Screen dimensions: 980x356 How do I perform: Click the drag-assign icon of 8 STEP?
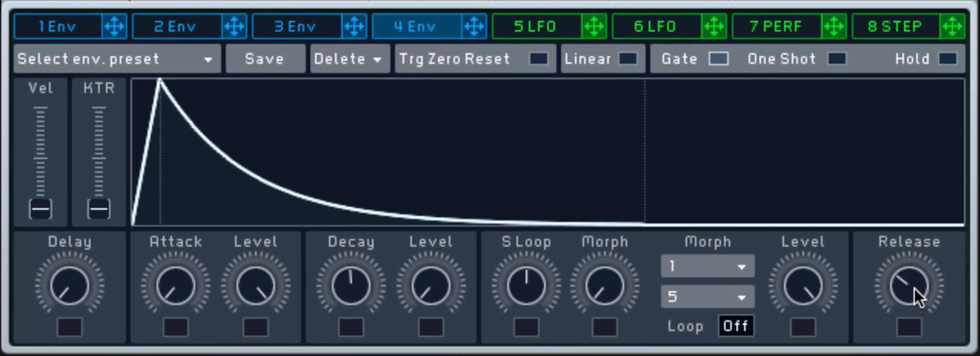[952, 27]
